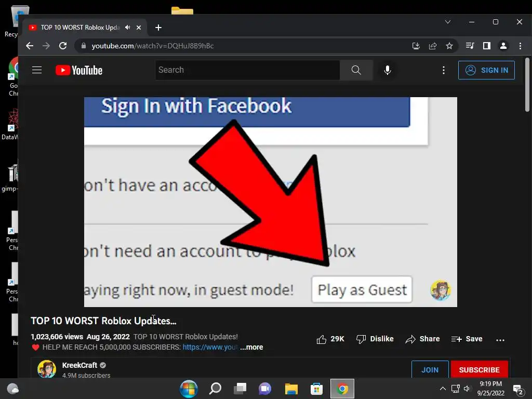532x399 pixels.
Task: Open YouTube settings three-dot menu
Action: pos(444,70)
